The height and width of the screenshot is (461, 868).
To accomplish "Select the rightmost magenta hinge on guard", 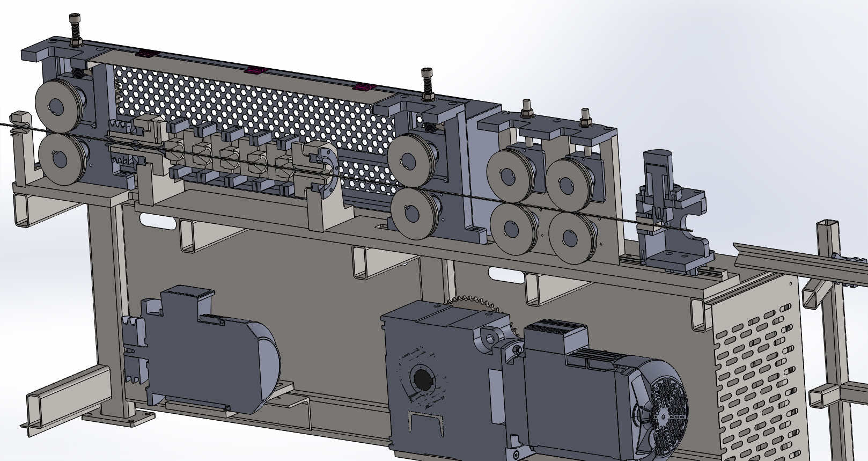I will click(x=365, y=86).
